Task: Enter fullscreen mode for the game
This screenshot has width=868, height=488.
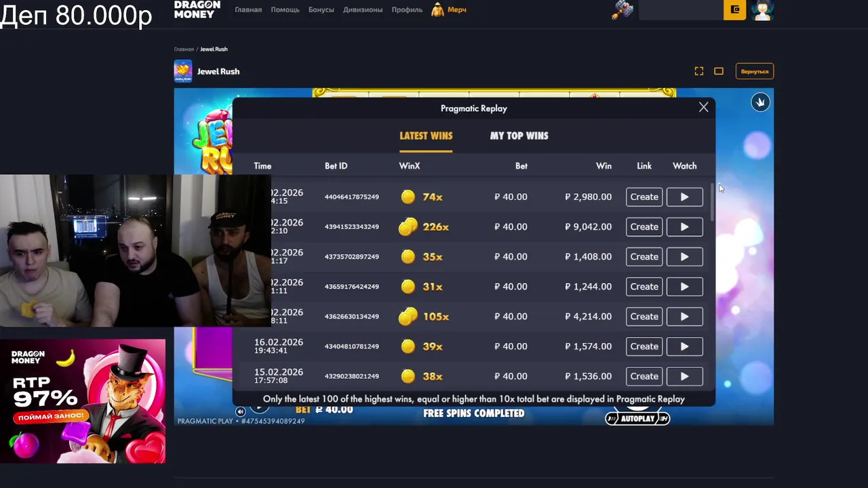Action: (699, 71)
